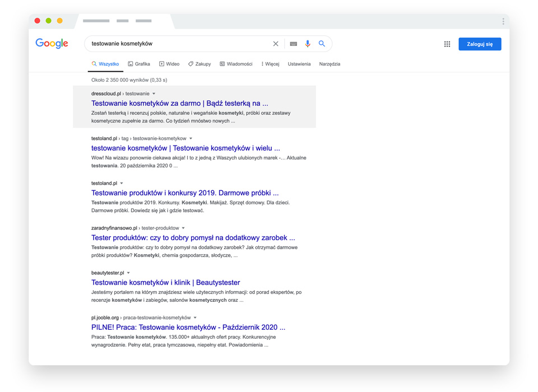Click in the search field text
538x392 pixels.
pos(122,44)
